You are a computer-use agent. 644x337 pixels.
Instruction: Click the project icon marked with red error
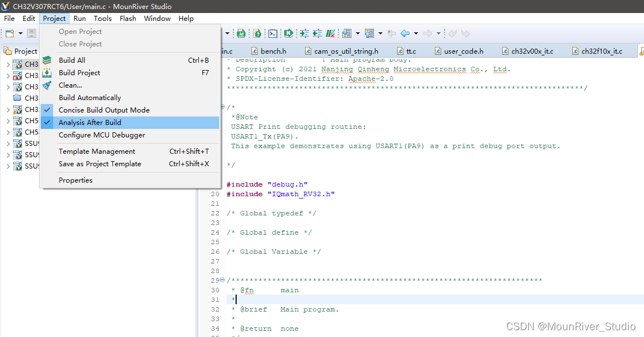(18, 76)
